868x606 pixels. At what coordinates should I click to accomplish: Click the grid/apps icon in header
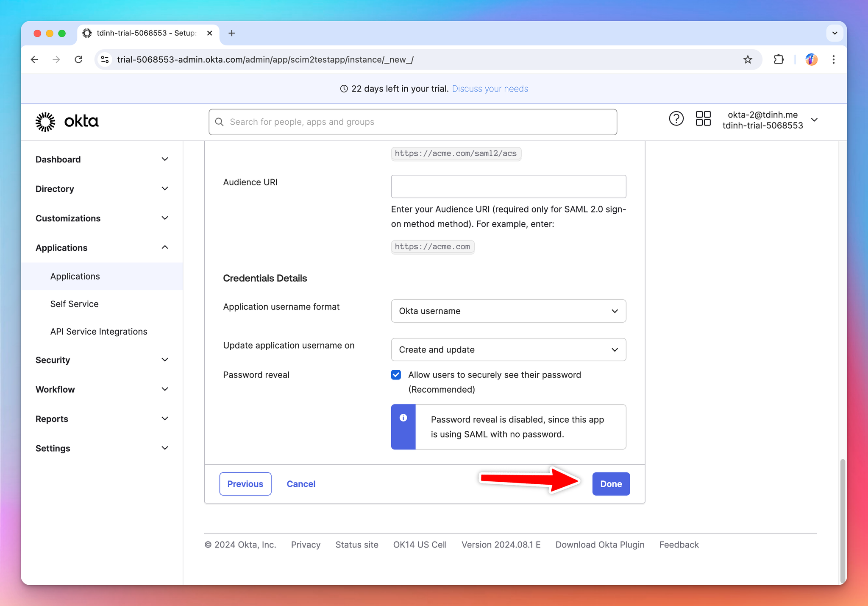(x=702, y=121)
